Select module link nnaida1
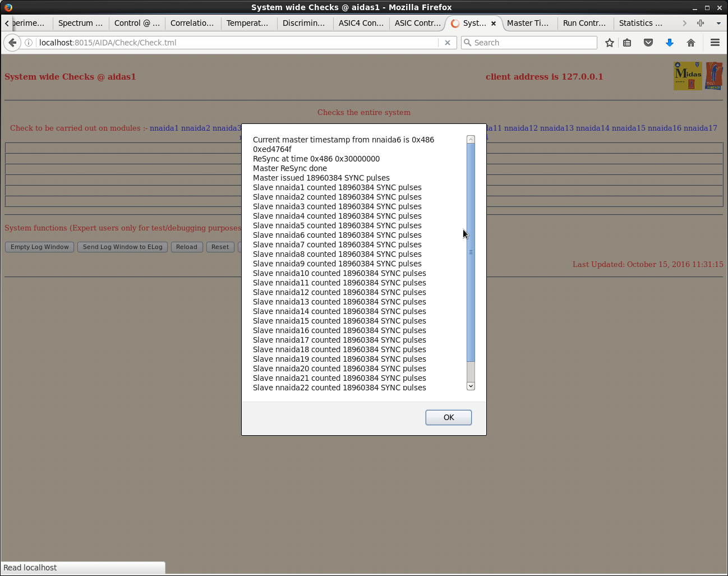 point(164,128)
